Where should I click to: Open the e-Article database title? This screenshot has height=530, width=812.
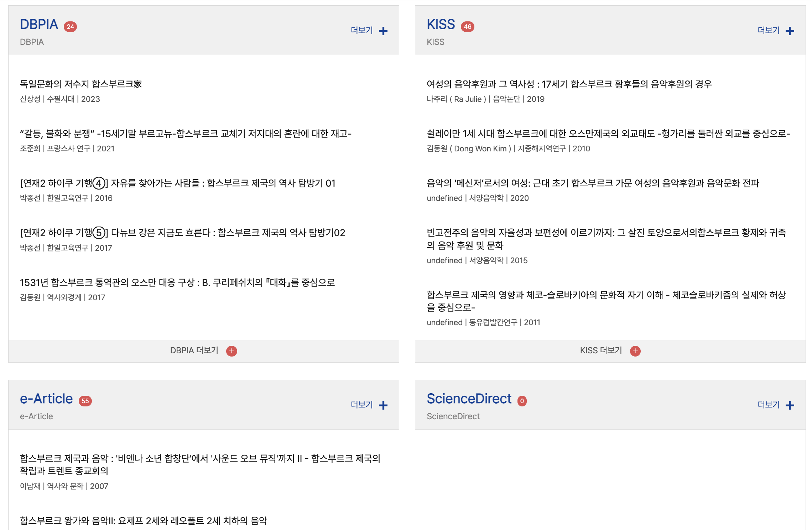coord(46,399)
